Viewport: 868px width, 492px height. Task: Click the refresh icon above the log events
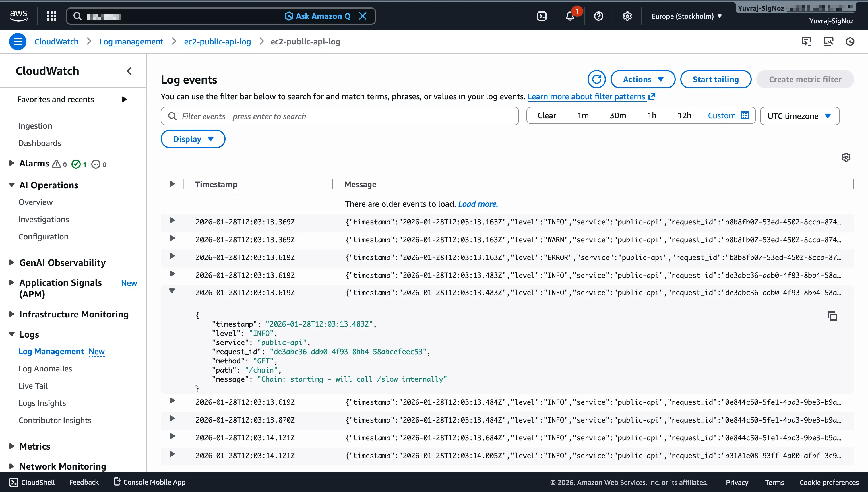tap(597, 79)
